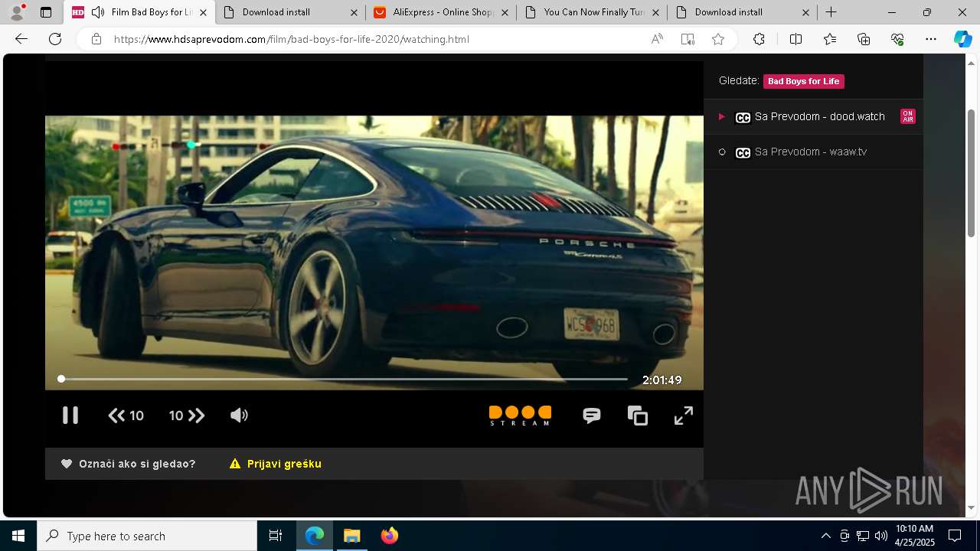Open Browser essentials icon
This screenshot has height=551, width=980.
pyautogui.click(x=897, y=39)
